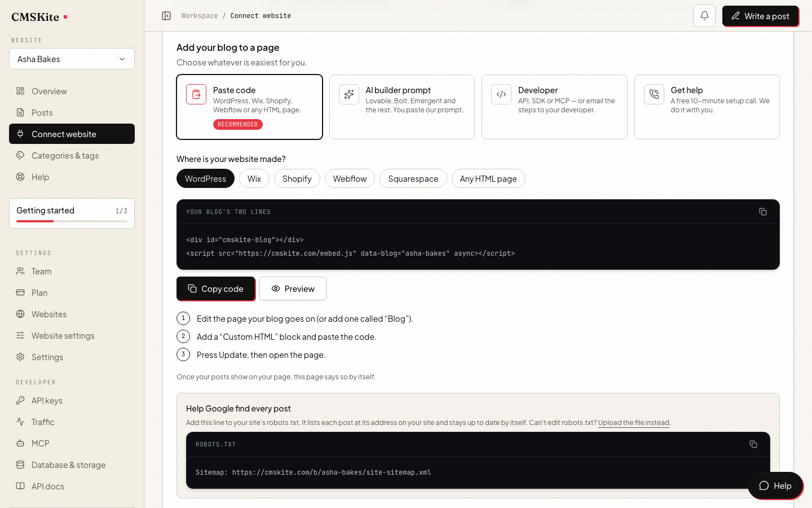812x508 pixels.
Task: Open notifications bell
Action: click(704, 16)
